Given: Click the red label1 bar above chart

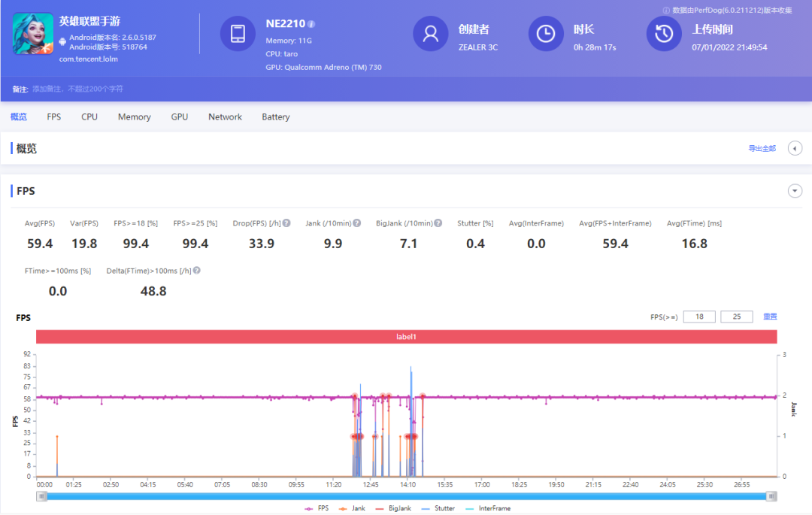Looking at the screenshot, I should click(406, 337).
